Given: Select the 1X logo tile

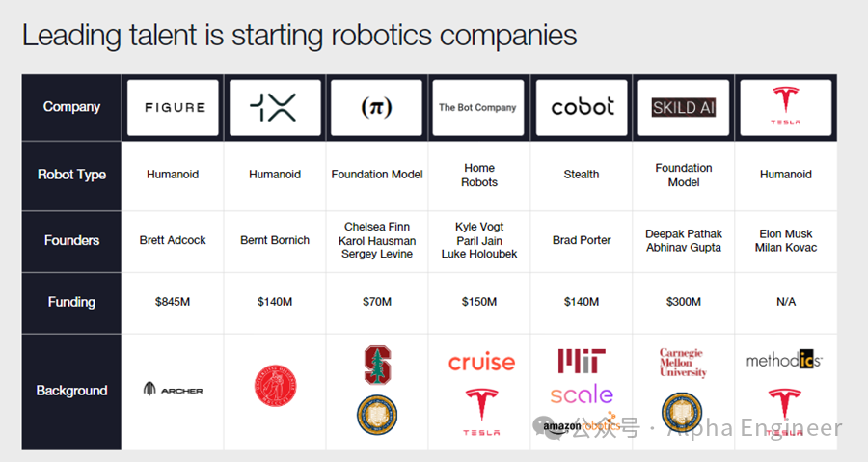Looking at the screenshot, I should 275,107.
